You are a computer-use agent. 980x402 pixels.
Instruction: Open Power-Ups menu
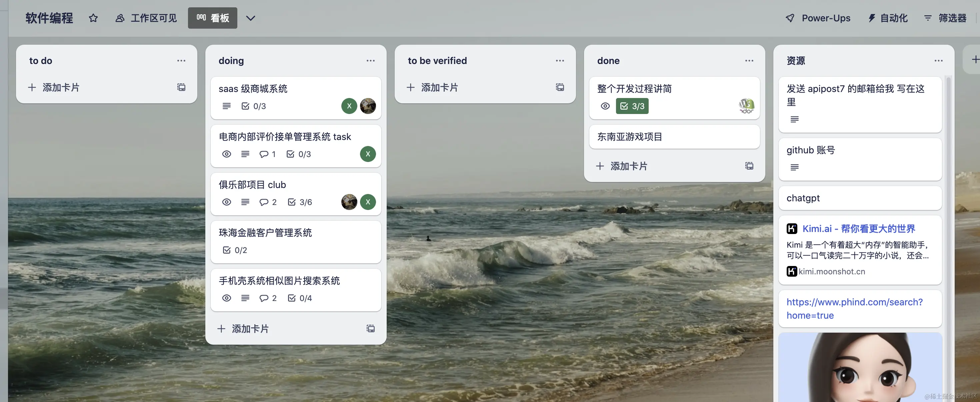818,18
